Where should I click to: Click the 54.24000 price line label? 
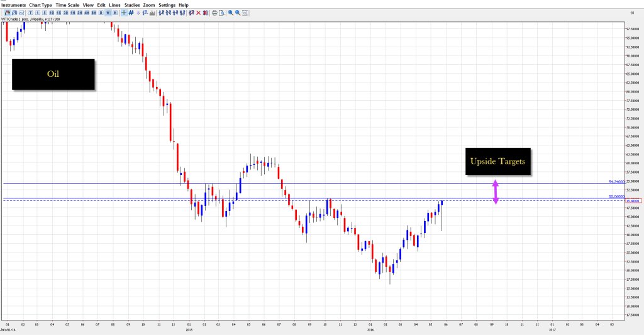click(x=616, y=181)
